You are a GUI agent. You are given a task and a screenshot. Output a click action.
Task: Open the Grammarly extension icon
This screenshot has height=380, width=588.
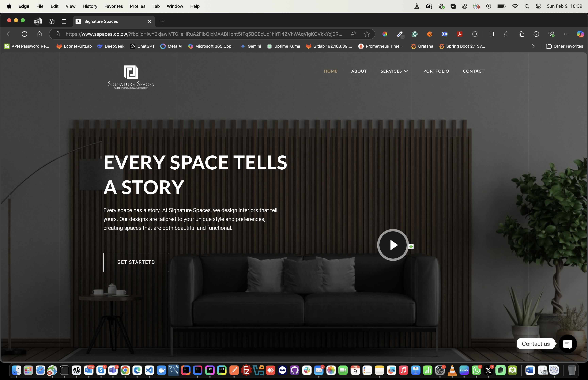tap(415, 34)
